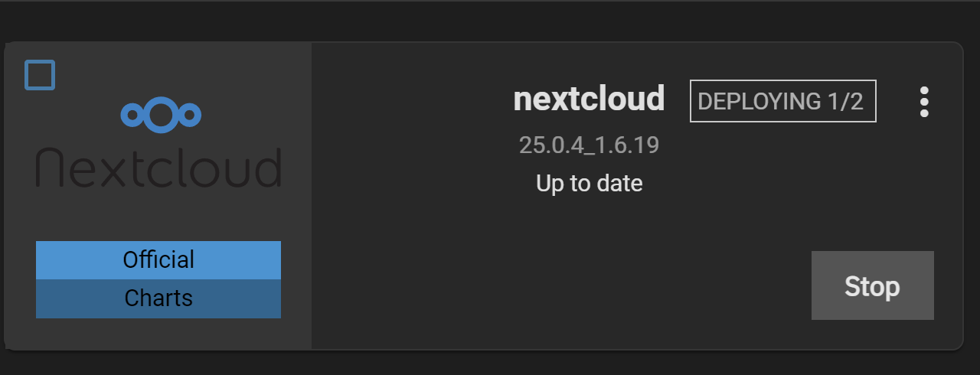The image size is (980, 375).
Task: Click the Up to date status text
Action: pos(589,184)
